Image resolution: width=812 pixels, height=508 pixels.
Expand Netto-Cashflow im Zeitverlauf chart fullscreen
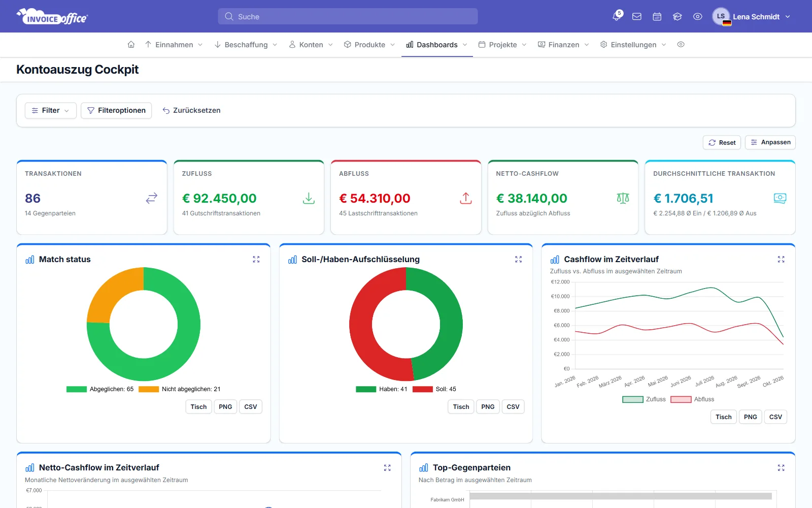click(x=387, y=468)
